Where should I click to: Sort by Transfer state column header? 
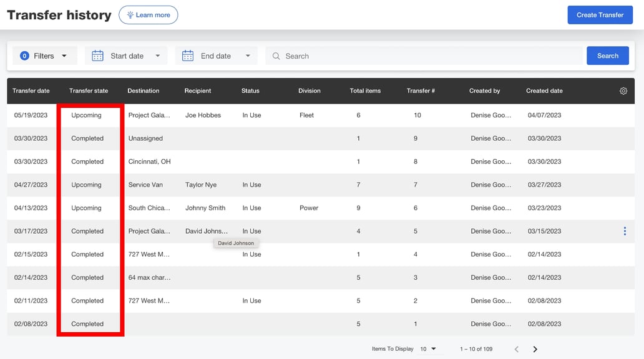click(x=89, y=91)
